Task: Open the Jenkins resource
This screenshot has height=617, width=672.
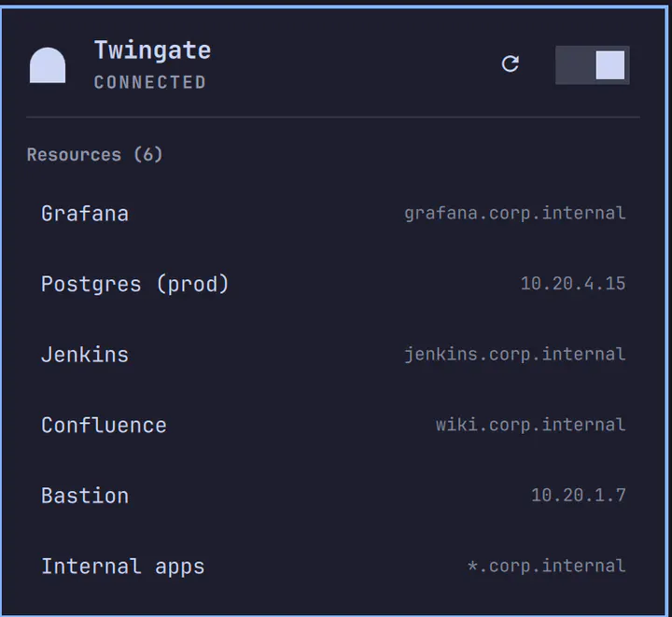Action: 333,355
